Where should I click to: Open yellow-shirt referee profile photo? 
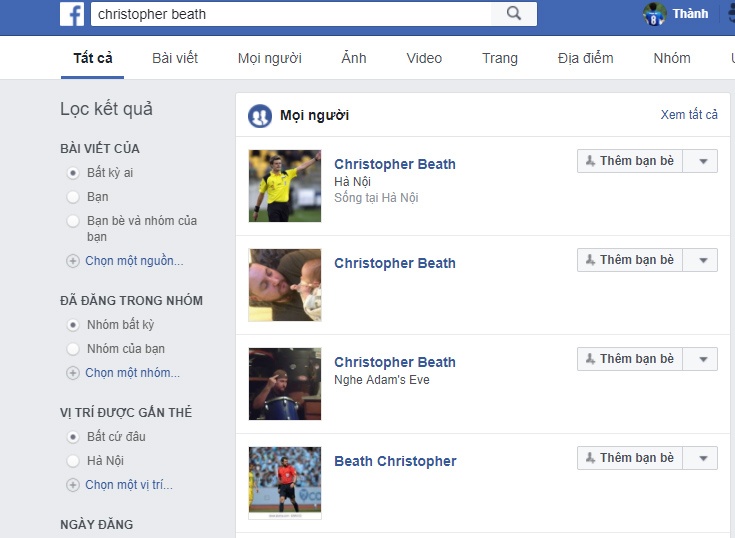pyautogui.click(x=285, y=186)
